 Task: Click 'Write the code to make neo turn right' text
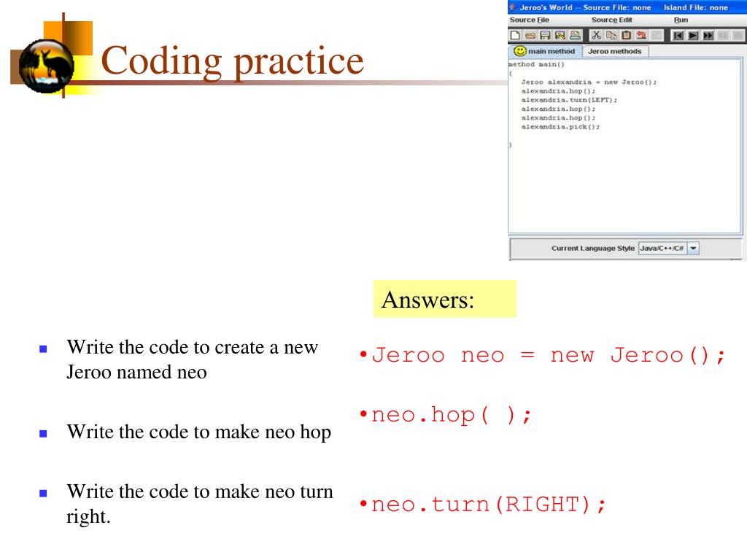[x=200, y=504]
